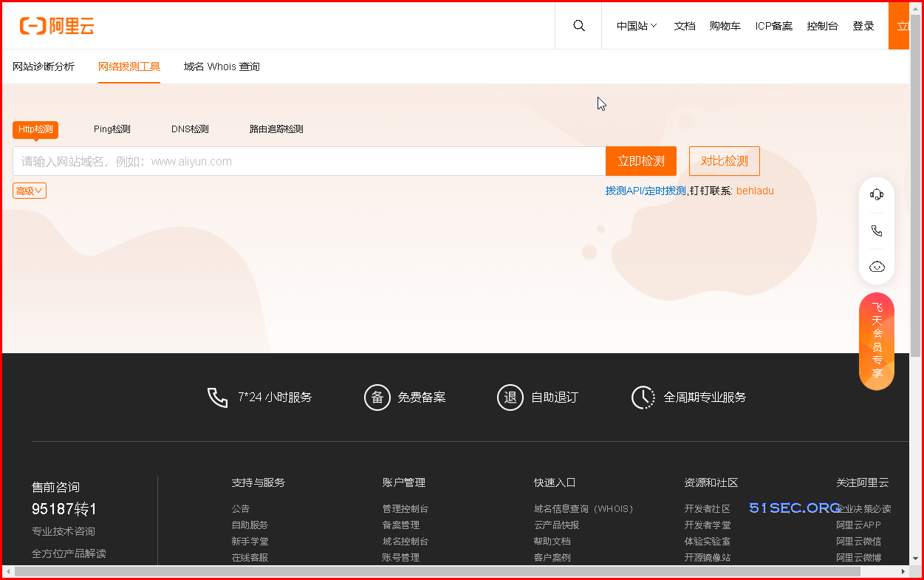Screen dimensions: 924x580
Task: Open the online customer service headset icon
Action: 877,194
